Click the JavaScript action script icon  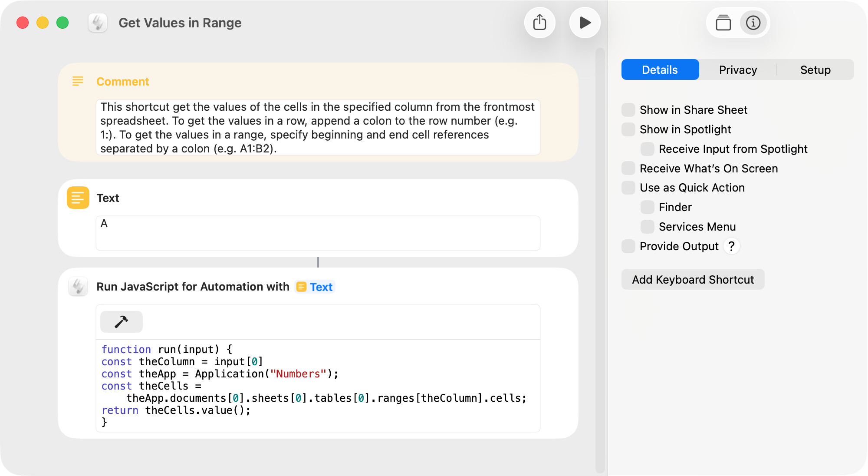(x=78, y=287)
